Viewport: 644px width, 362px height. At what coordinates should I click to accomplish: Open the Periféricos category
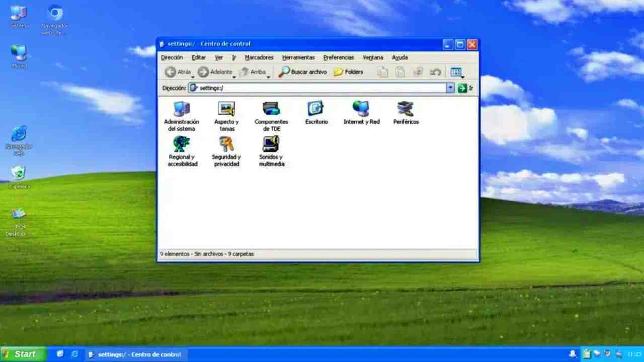406,113
